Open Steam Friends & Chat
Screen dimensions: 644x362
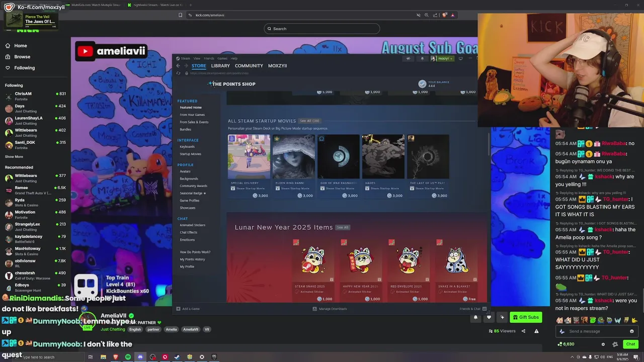tap(473, 309)
